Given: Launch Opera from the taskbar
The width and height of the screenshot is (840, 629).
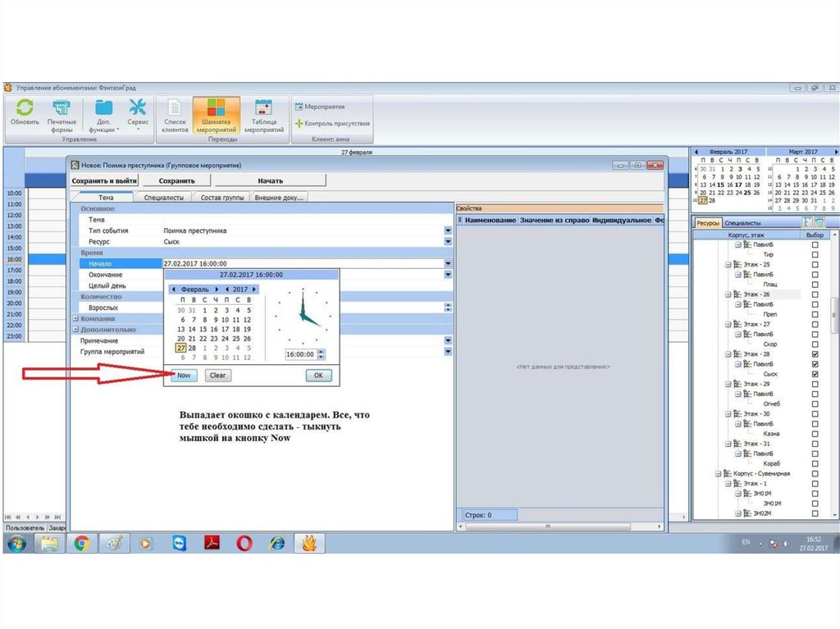Looking at the screenshot, I should click(x=244, y=543).
